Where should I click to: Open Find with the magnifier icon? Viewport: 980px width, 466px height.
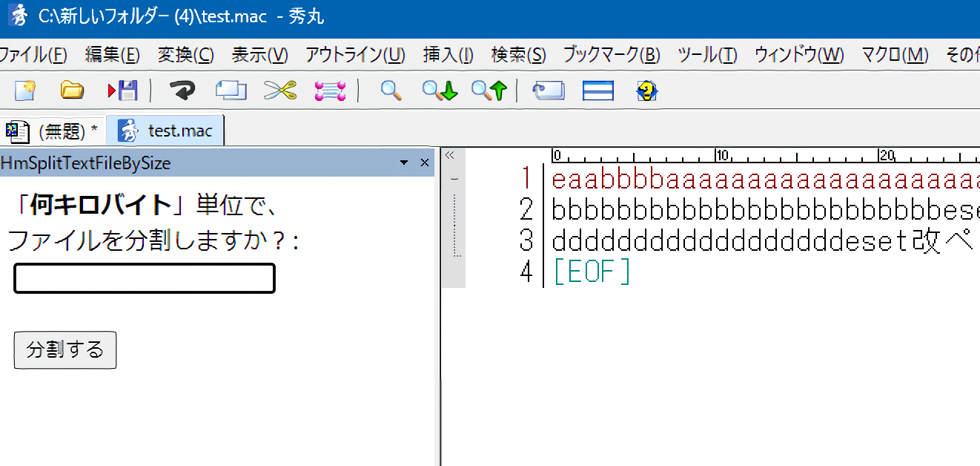tap(391, 91)
